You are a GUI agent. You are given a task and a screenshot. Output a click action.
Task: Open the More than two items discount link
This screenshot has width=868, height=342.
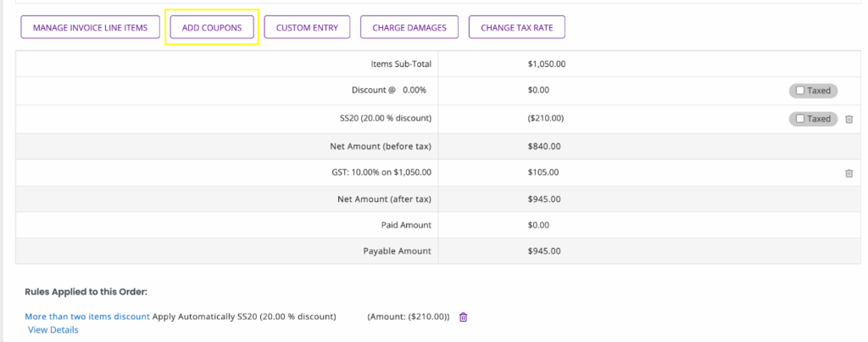pyautogui.click(x=87, y=317)
